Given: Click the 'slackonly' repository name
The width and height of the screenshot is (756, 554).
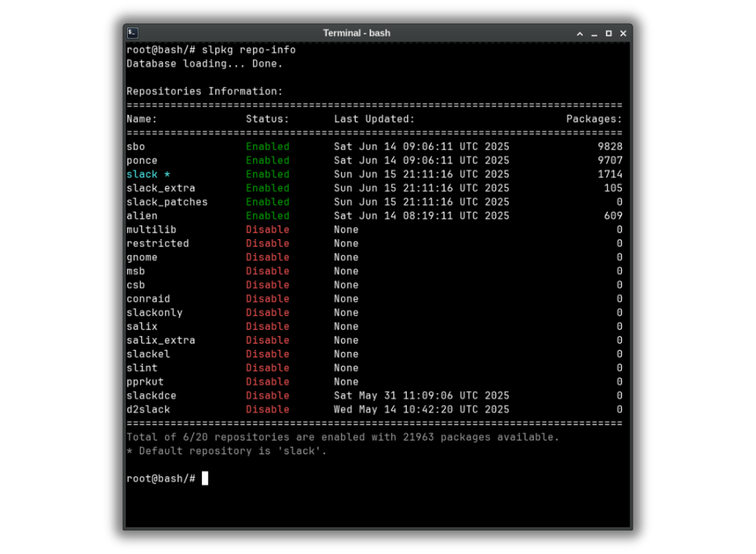Looking at the screenshot, I should click(154, 312).
